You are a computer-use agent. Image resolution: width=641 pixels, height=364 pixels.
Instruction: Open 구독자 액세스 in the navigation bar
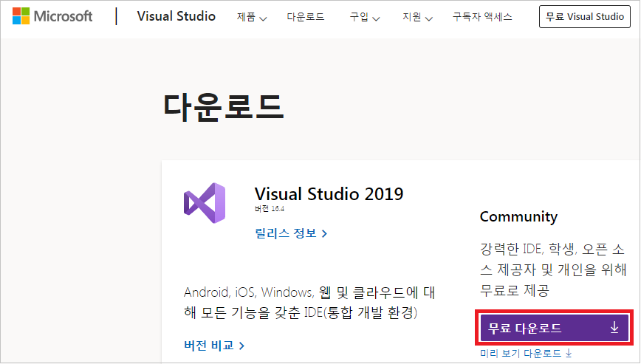click(x=482, y=17)
